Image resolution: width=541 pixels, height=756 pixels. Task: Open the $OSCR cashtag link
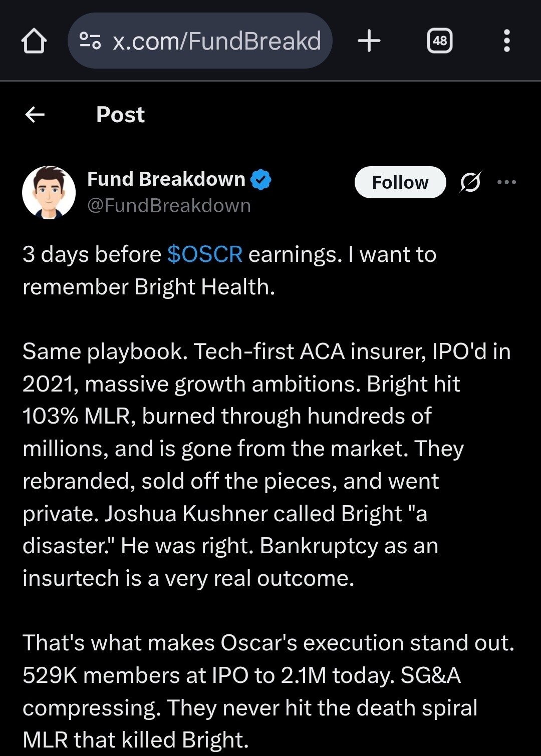[205, 254]
